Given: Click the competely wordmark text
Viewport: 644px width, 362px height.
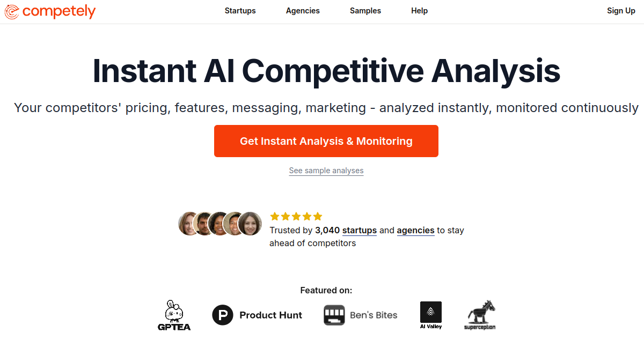Looking at the screenshot, I should 59,11.
